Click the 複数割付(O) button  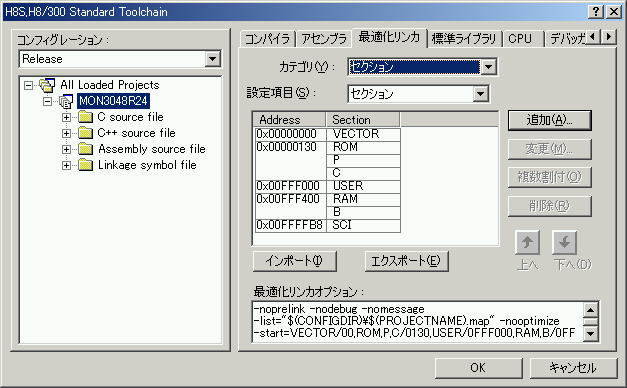pos(549,177)
